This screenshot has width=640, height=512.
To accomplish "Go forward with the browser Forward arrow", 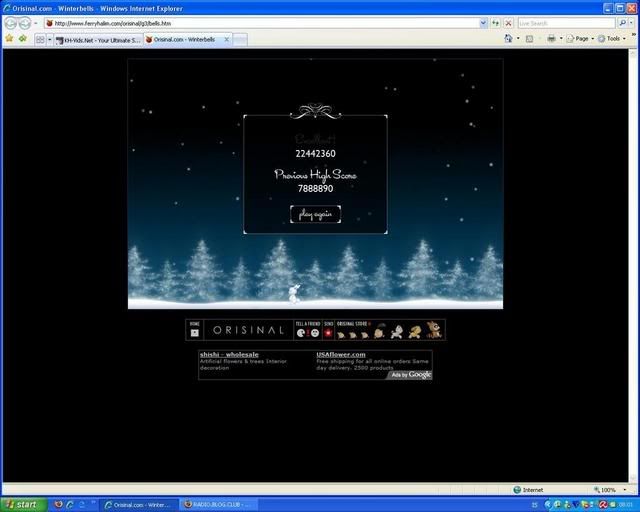I will click(x=25, y=23).
